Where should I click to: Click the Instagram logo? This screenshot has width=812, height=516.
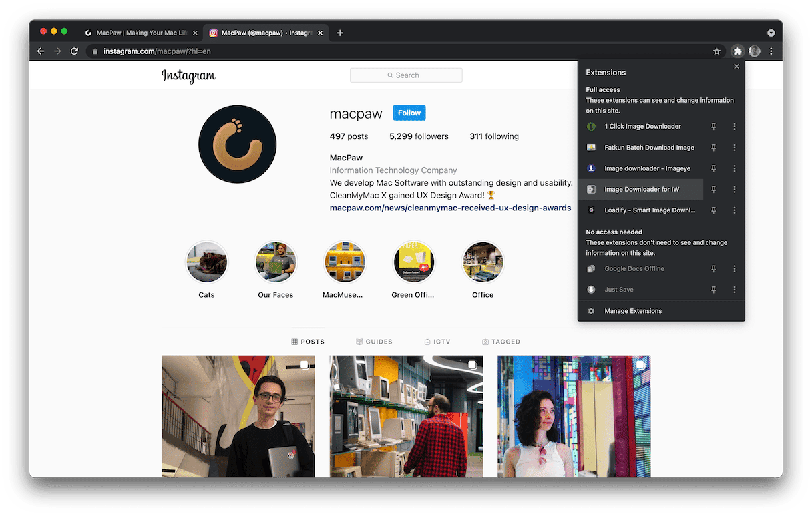coord(188,76)
